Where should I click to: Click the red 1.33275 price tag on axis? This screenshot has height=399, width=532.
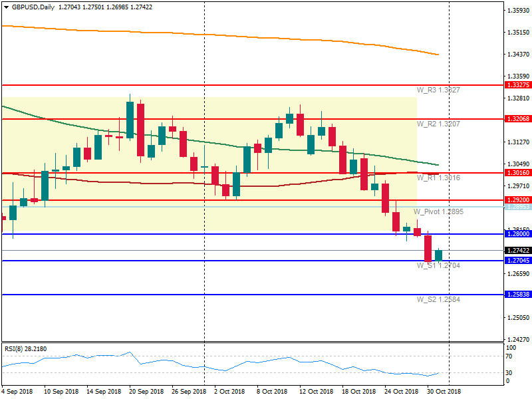coord(517,85)
